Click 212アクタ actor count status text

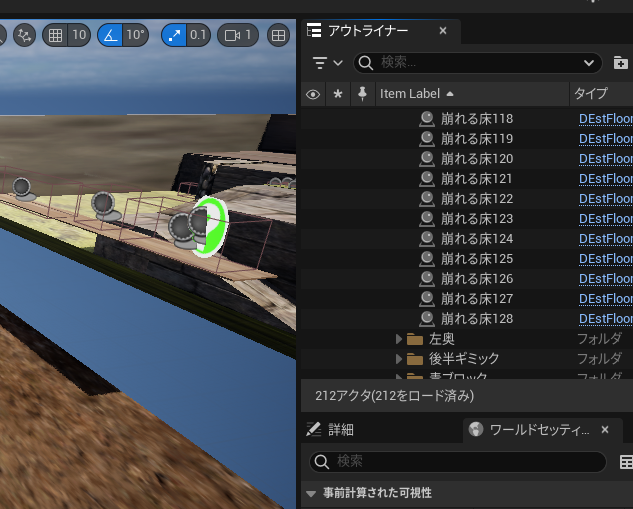[394, 396]
